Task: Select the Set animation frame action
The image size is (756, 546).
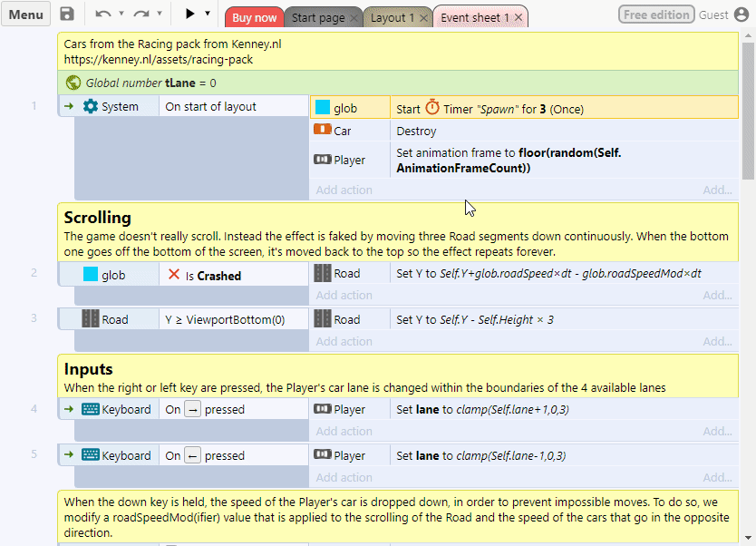Action: coord(564,161)
